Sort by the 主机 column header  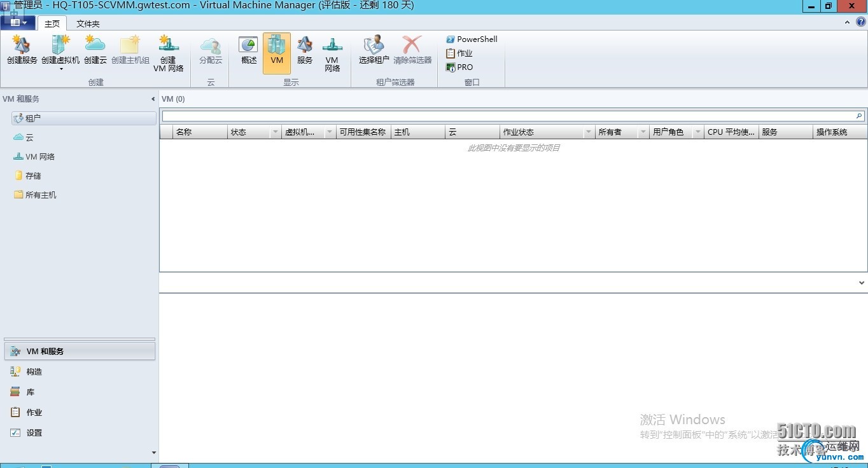tap(418, 132)
